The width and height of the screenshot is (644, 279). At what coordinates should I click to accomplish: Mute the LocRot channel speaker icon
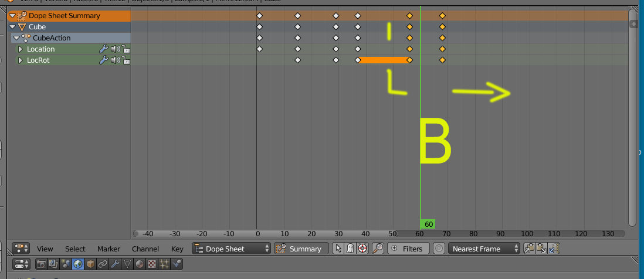[116, 60]
